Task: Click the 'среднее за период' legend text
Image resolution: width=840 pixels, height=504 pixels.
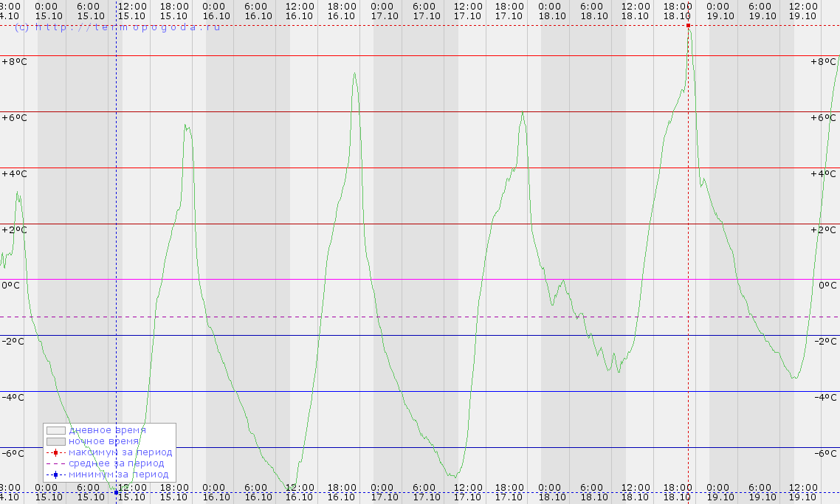Action: [116, 463]
